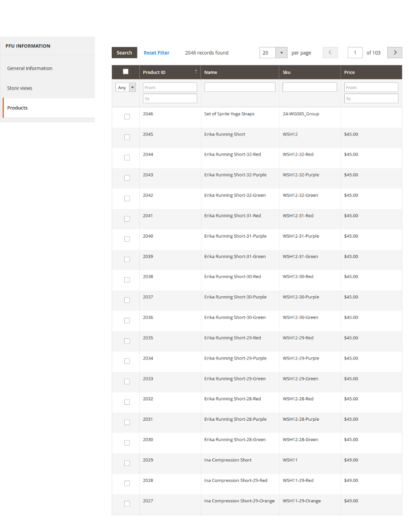Screen dimensions: 409x532
Task: Go to next page arrow
Action: tap(394, 53)
